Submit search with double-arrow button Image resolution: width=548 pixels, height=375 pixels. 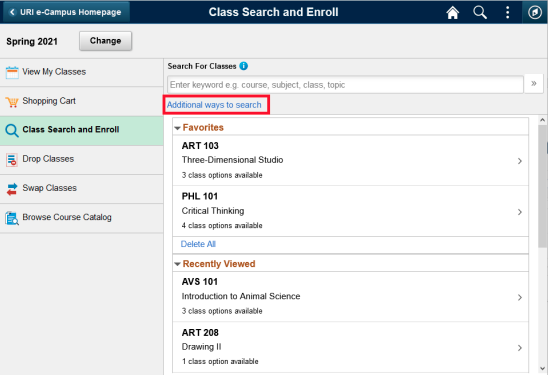[534, 84]
